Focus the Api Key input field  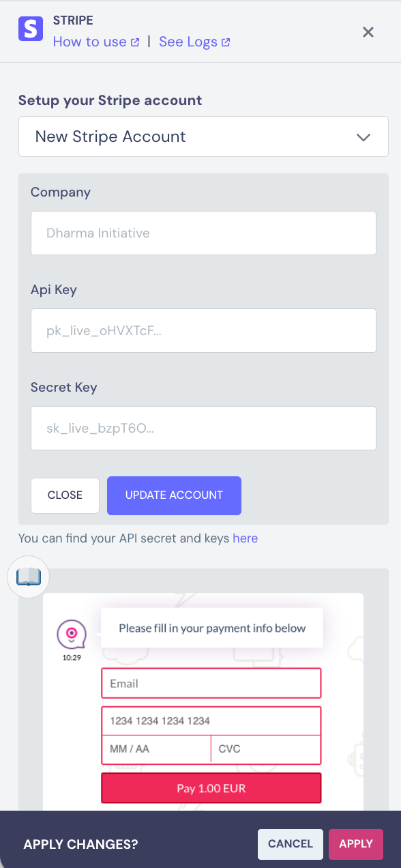(x=203, y=330)
